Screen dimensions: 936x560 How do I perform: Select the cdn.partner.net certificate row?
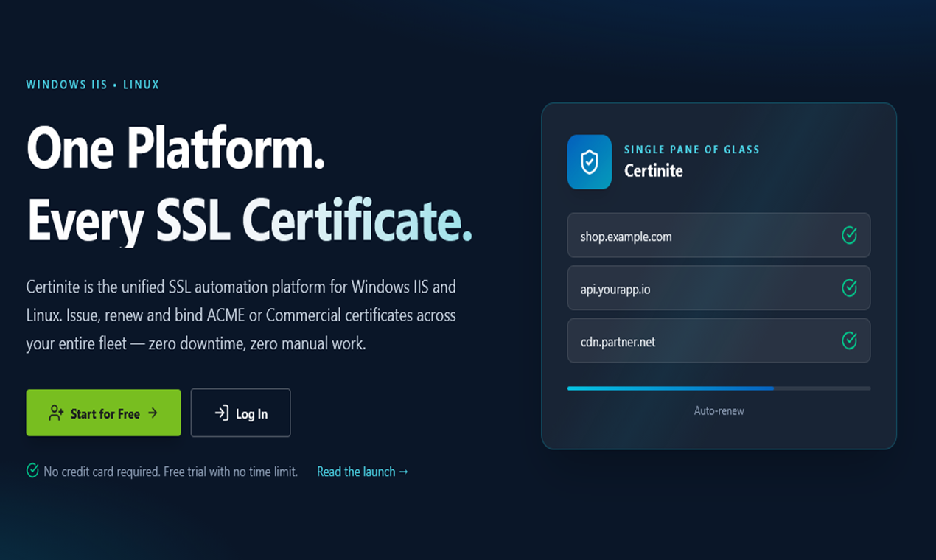[x=719, y=340]
